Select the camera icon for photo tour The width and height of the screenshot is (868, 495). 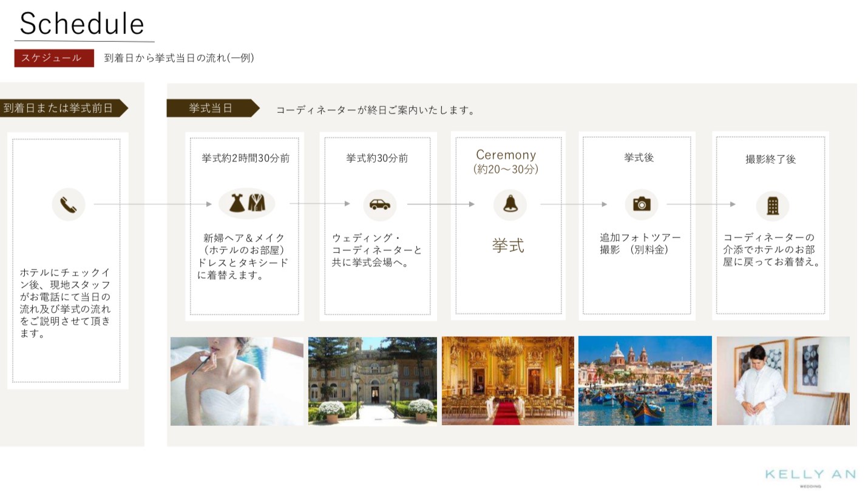coord(641,204)
